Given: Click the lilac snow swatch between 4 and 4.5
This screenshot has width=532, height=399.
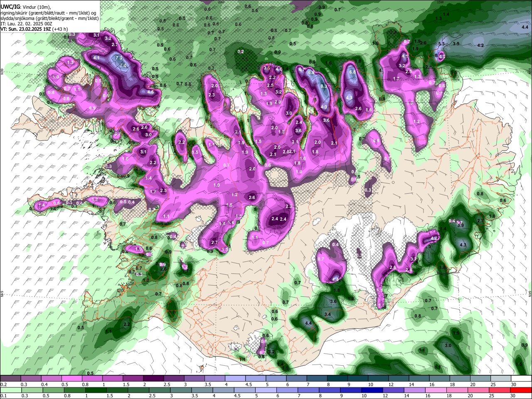Looking at the screenshot, I should [234, 379].
